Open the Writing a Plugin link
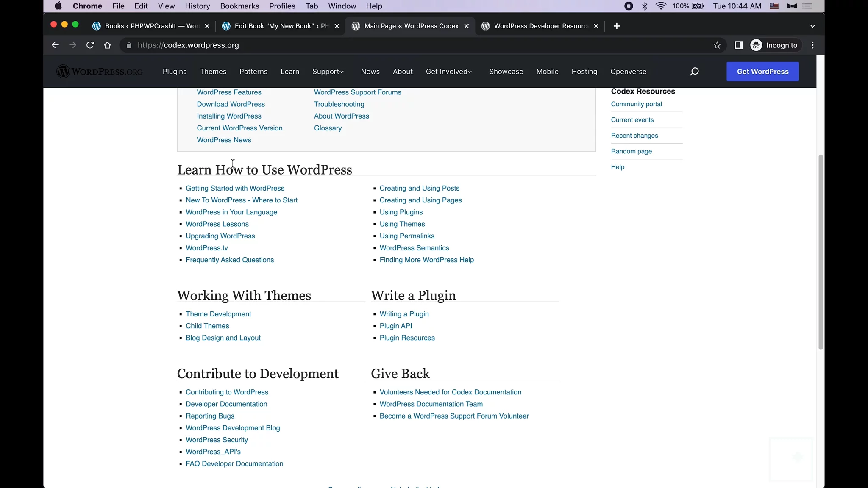868x488 pixels. pyautogui.click(x=404, y=314)
